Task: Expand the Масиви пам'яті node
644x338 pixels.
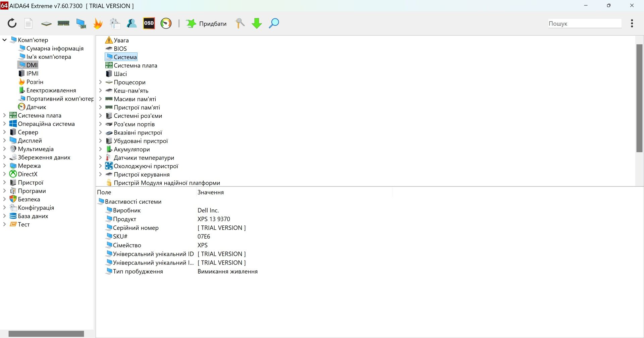Action: 100,99
